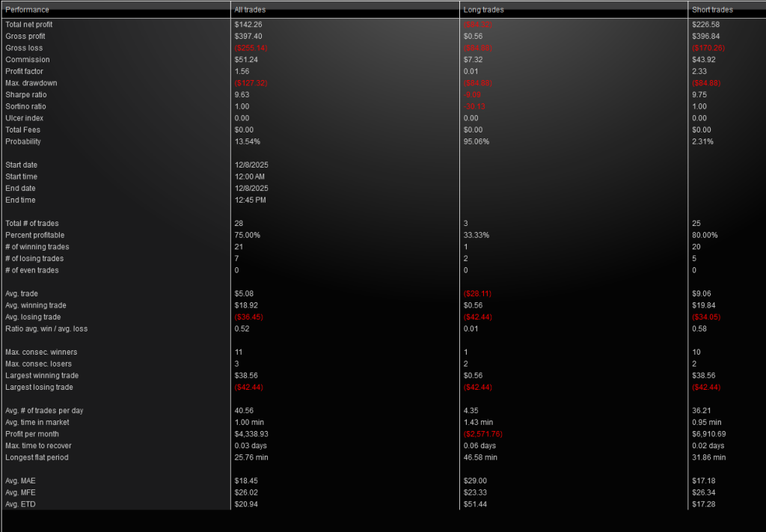Select the Short trades Avg. trade value $9.06

click(x=702, y=294)
